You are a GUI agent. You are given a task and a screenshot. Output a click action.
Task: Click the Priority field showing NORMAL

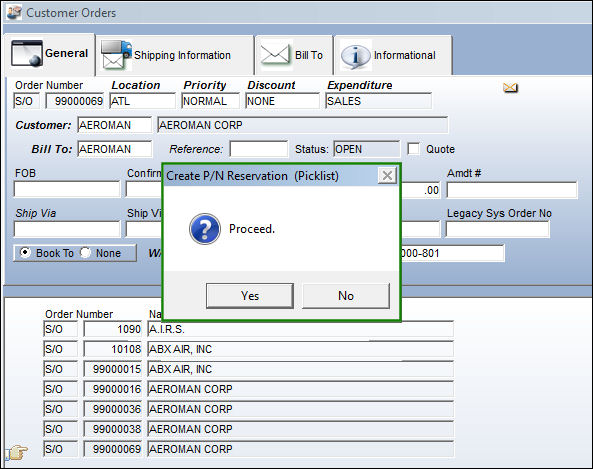pos(210,101)
